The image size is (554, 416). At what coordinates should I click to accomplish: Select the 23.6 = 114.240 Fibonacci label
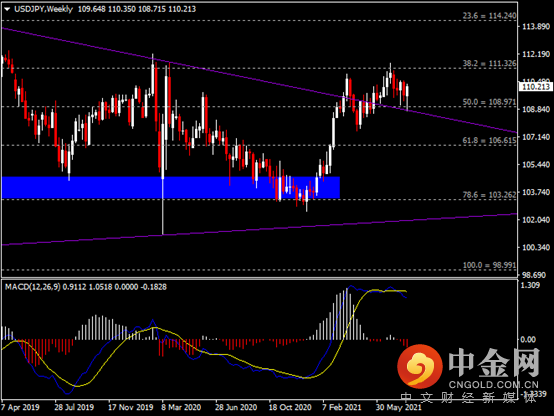(x=489, y=16)
